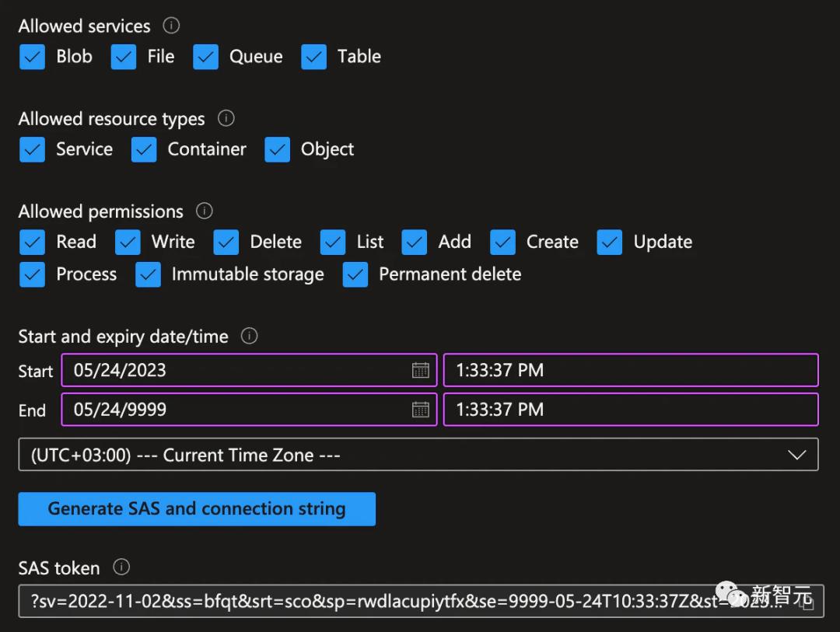Screen dimensions: 840x632
Task: Click the Start time input field
Action: tap(630, 370)
